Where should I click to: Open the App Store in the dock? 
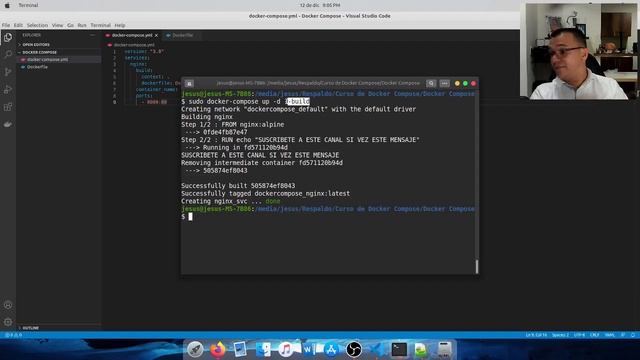[331, 349]
